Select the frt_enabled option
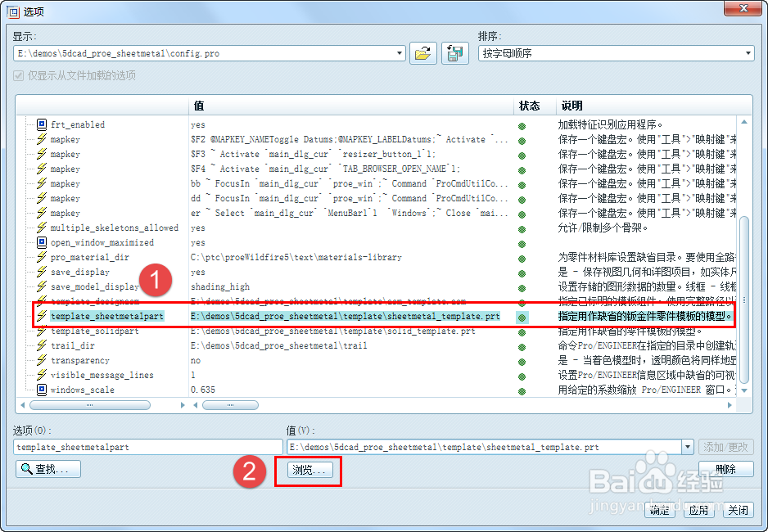 tap(78, 124)
